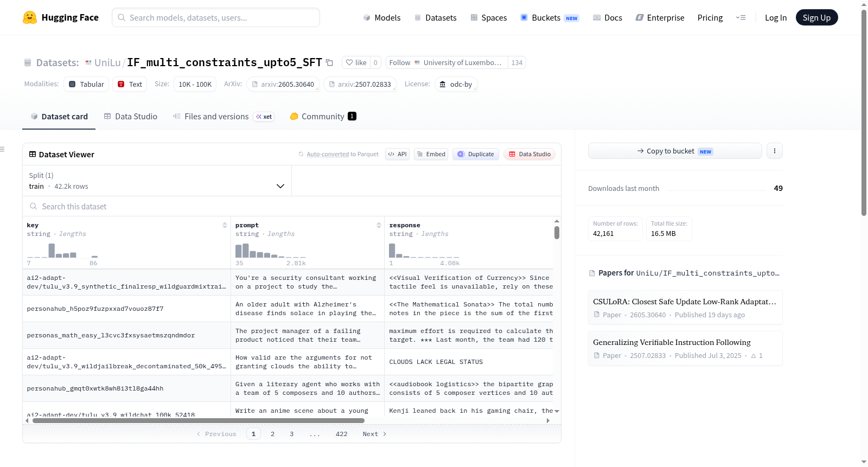Open arxiv:2605.30640 tag

coord(283,84)
